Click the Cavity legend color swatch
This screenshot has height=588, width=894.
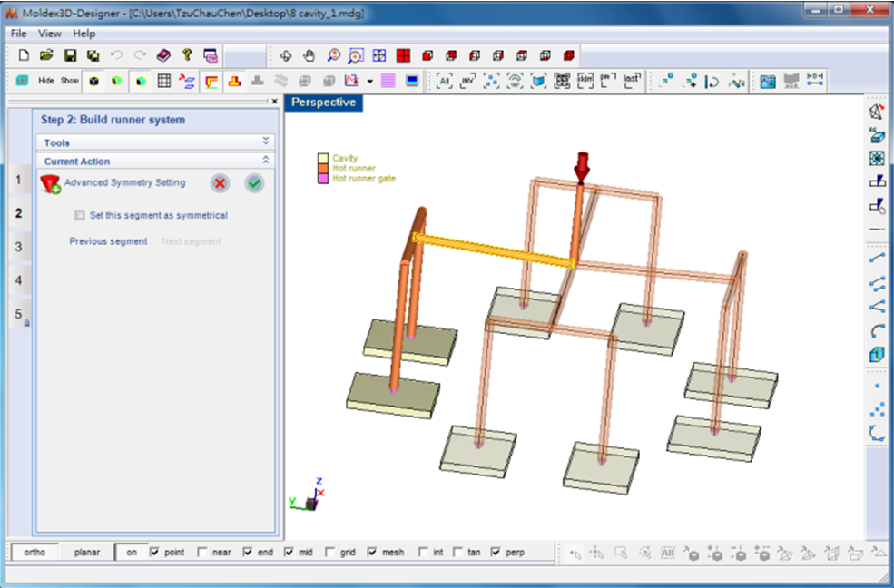click(x=323, y=159)
